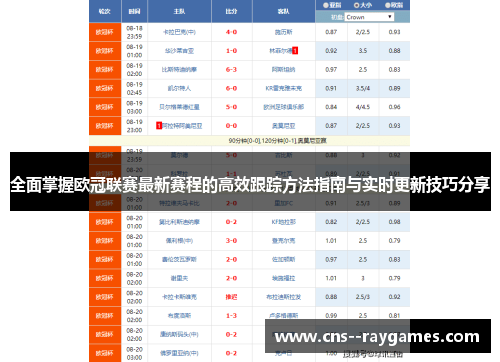Click the 比分 column header
This screenshot has width=500, height=362.
pos(231,11)
